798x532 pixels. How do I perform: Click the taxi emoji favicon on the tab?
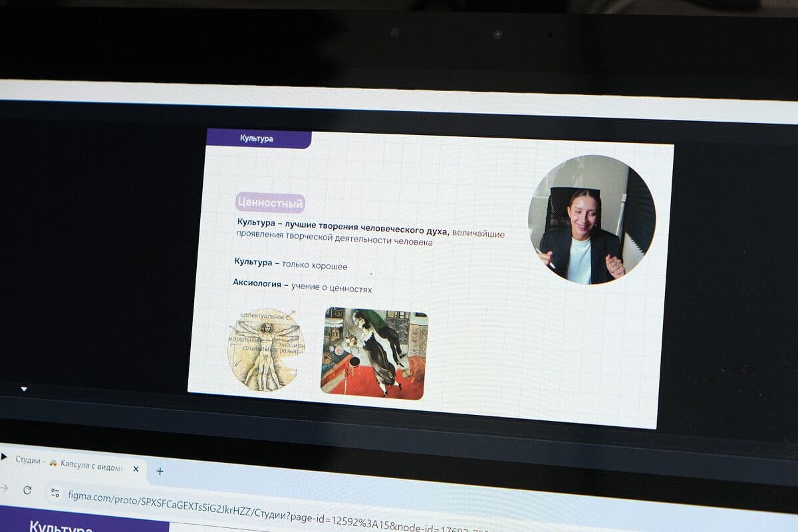53,462
